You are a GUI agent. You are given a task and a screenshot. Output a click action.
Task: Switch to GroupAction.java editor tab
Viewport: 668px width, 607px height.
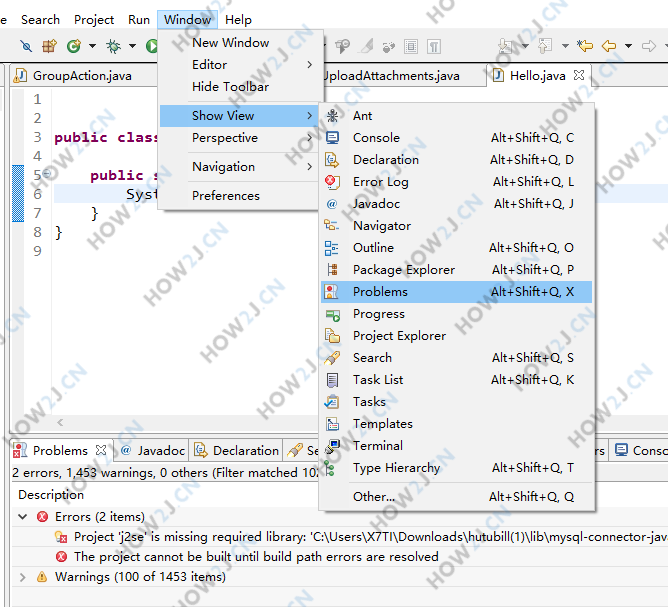83,76
